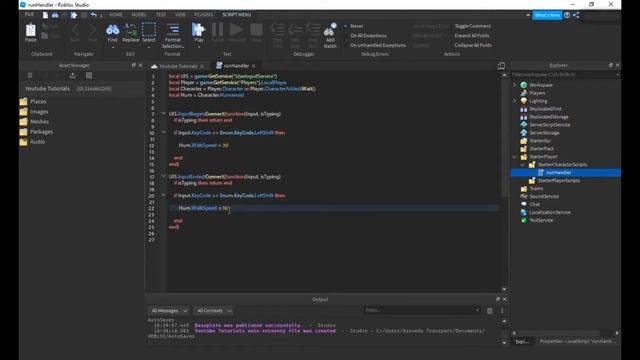Select ReplicatedStorage in Explorer

tap(549, 117)
